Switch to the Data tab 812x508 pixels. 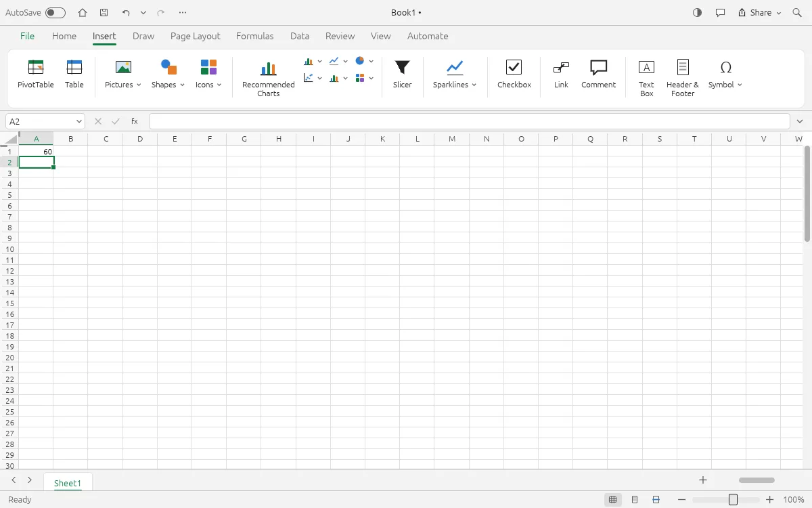(x=300, y=36)
